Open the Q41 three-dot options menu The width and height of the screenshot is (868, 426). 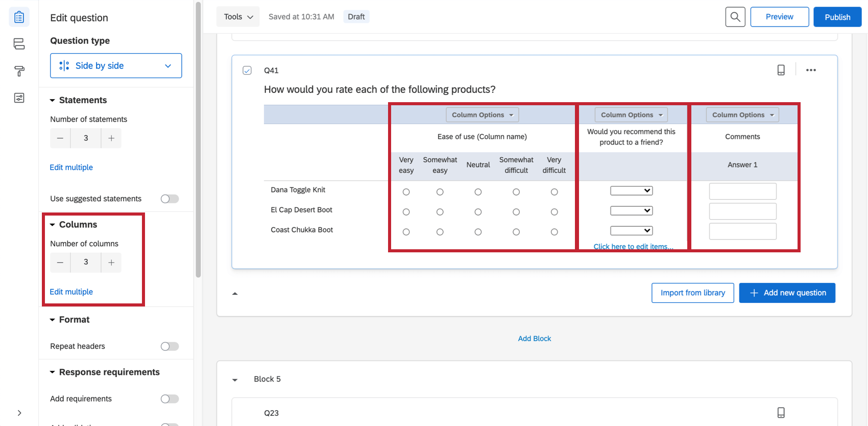pos(811,70)
